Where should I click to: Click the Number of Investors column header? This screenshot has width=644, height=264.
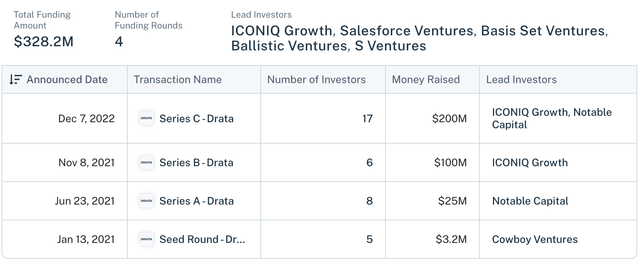tap(316, 80)
